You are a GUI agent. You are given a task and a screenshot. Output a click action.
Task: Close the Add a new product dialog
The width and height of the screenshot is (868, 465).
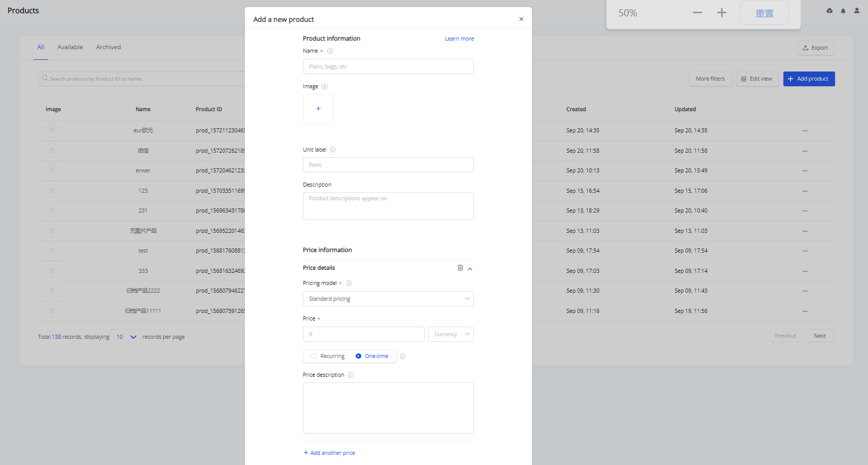(521, 19)
